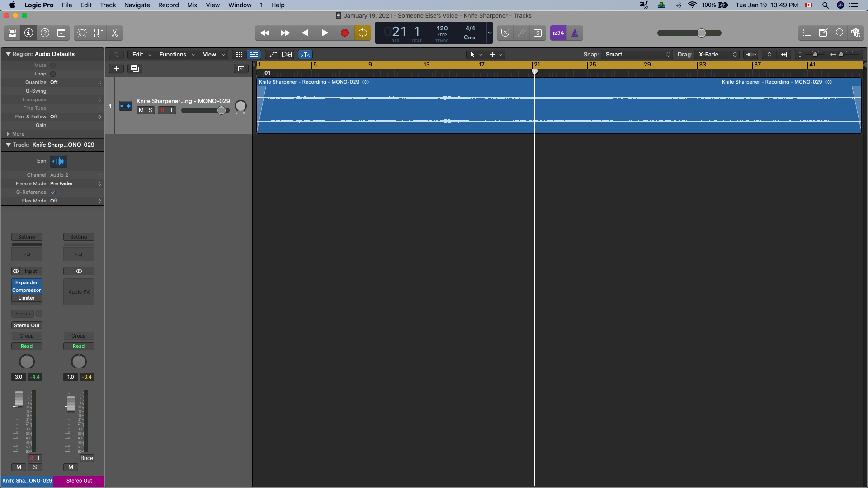The image size is (868, 488).
Task: Duplicate the selected track
Action: tap(135, 69)
